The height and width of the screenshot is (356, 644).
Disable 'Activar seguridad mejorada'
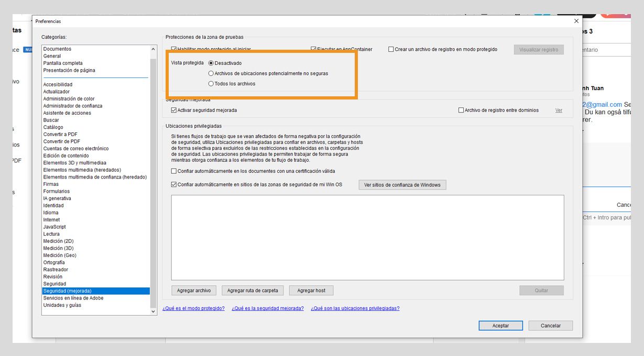click(x=173, y=110)
